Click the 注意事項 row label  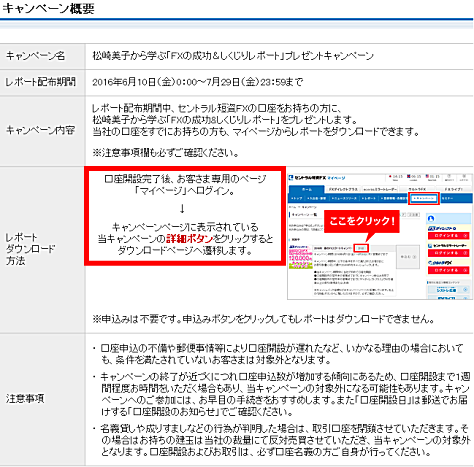coord(25,398)
